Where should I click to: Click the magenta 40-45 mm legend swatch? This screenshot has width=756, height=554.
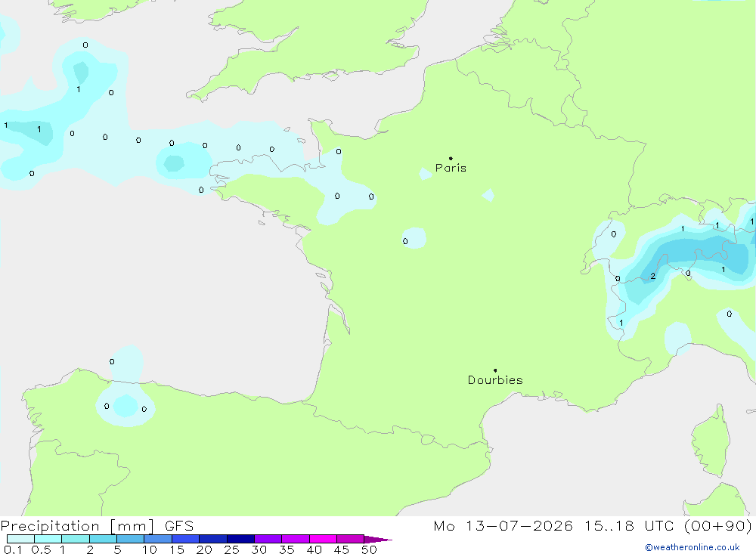(x=323, y=539)
